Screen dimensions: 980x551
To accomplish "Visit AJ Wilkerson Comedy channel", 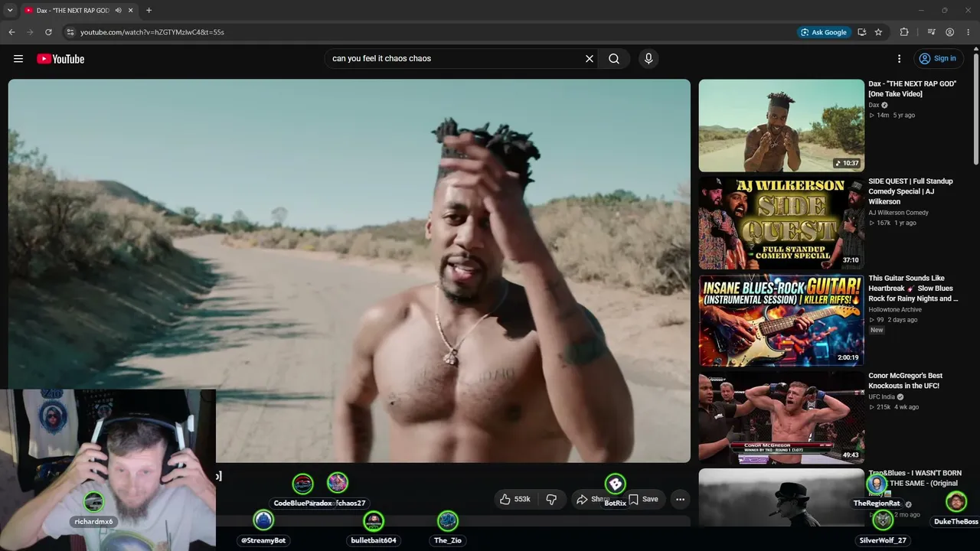I will 898,213.
